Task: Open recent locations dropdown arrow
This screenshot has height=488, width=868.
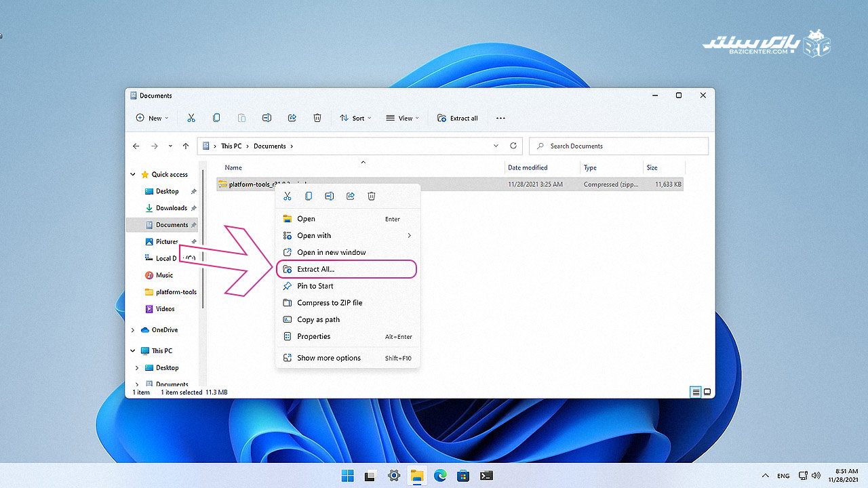Action: (x=170, y=146)
